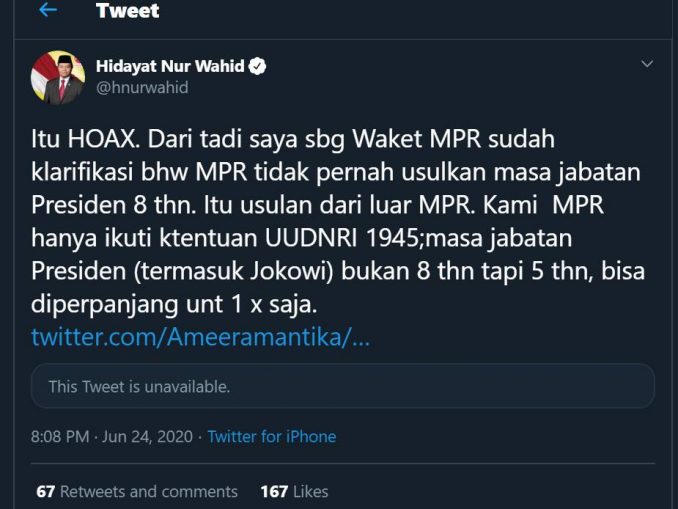Expand the tweet options chevron menu
The height and width of the screenshot is (509, 678).
647,64
